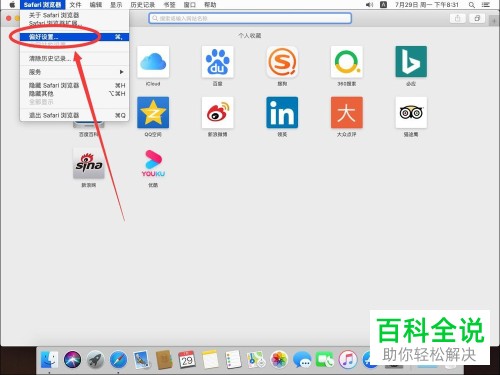
Task: Open the 编辑 (Edit) menu
Action: click(96, 5)
